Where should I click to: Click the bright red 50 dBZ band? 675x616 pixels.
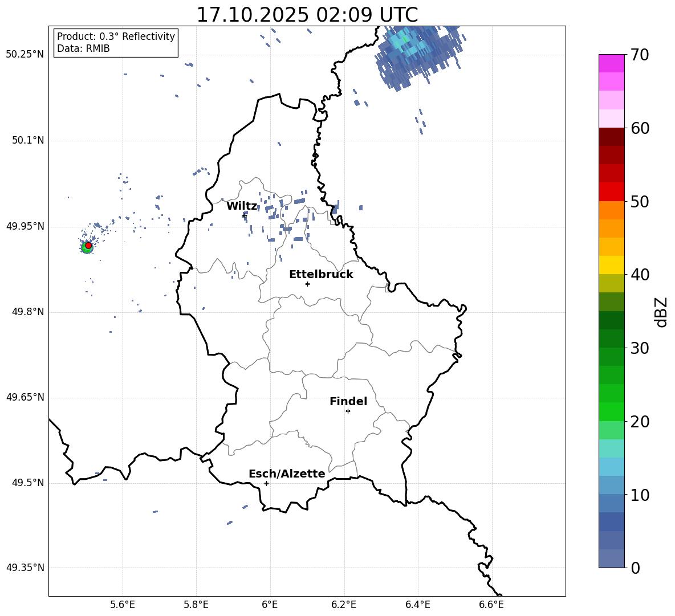(x=611, y=192)
